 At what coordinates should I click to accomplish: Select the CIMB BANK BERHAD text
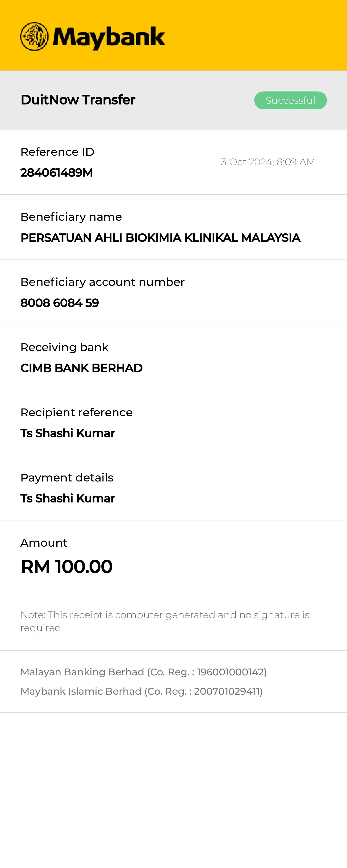(x=82, y=368)
